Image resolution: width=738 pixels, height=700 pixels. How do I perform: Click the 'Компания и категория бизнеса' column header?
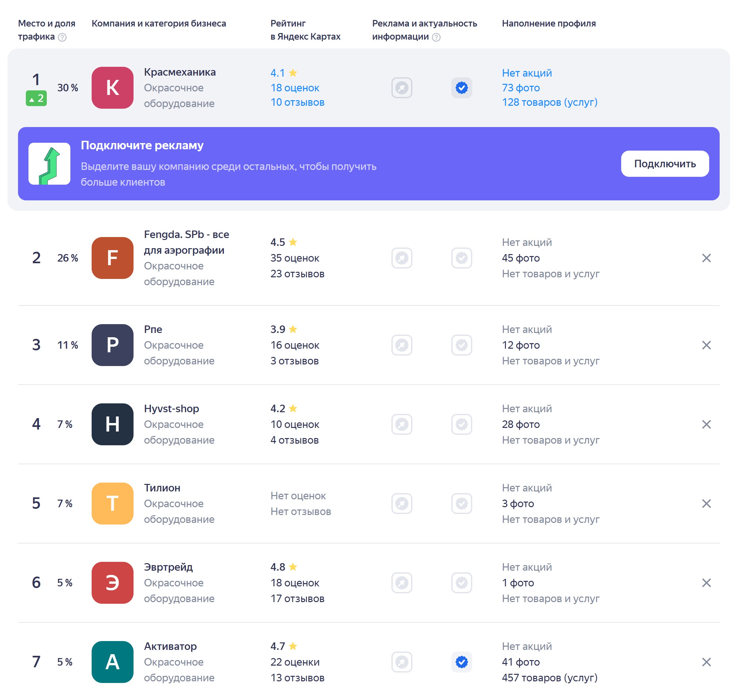(159, 24)
